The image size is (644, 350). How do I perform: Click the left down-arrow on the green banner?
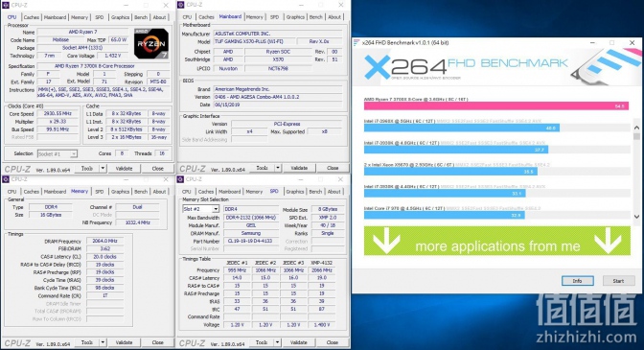click(386, 240)
